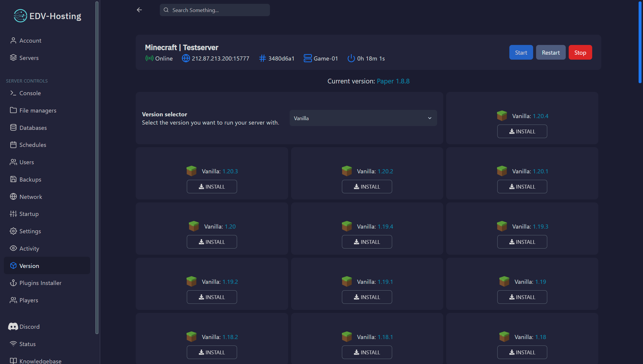Click the power uptime icon

(x=351, y=58)
